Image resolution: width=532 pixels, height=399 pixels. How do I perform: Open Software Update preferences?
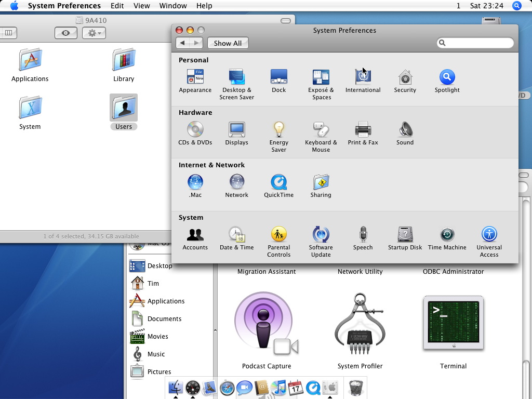pyautogui.click(x=321, y=242)
